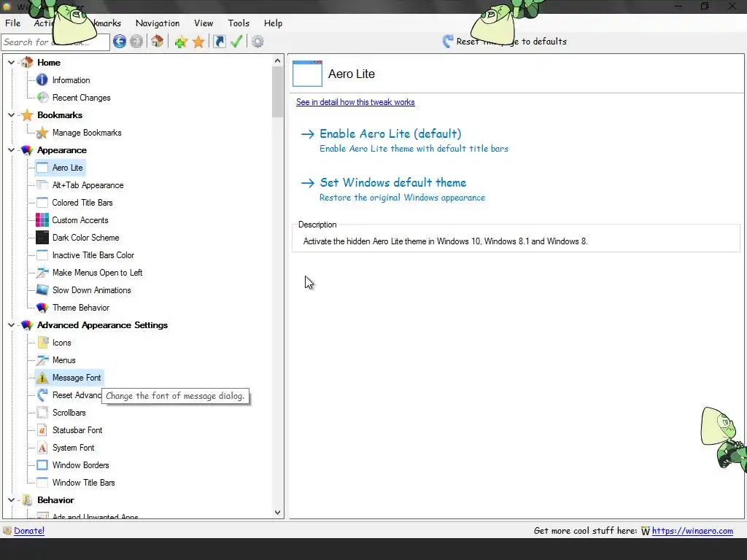Open bookmarks with the orange star toolbar icon
The height and width of the screenshot is (560, 747).
[x=198, y=42]
